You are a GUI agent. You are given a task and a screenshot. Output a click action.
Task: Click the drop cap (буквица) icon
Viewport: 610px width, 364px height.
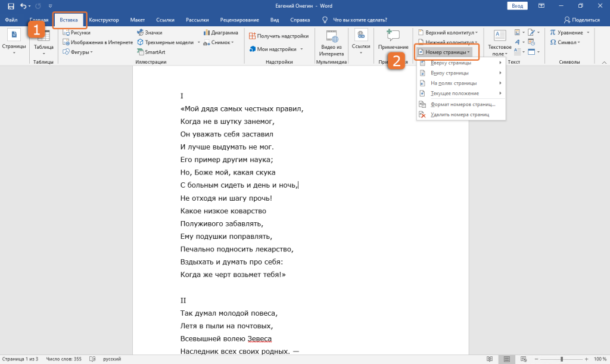coord(518,52)
